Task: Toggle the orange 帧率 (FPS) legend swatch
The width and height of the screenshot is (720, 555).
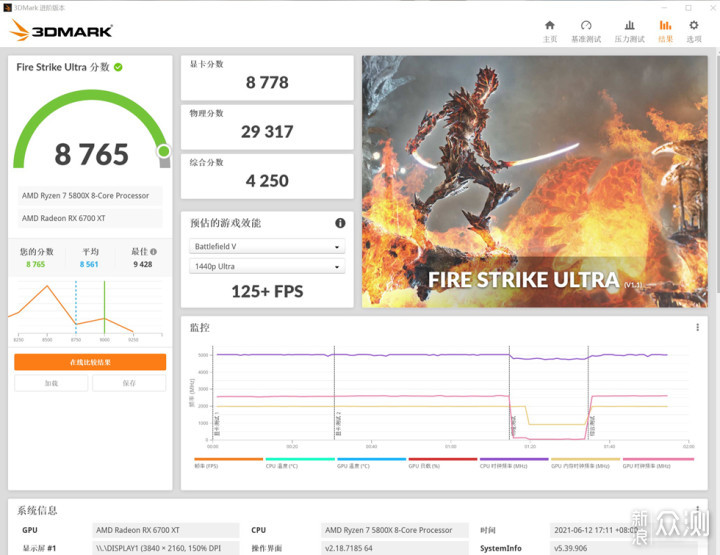Action: click(228, 459)
